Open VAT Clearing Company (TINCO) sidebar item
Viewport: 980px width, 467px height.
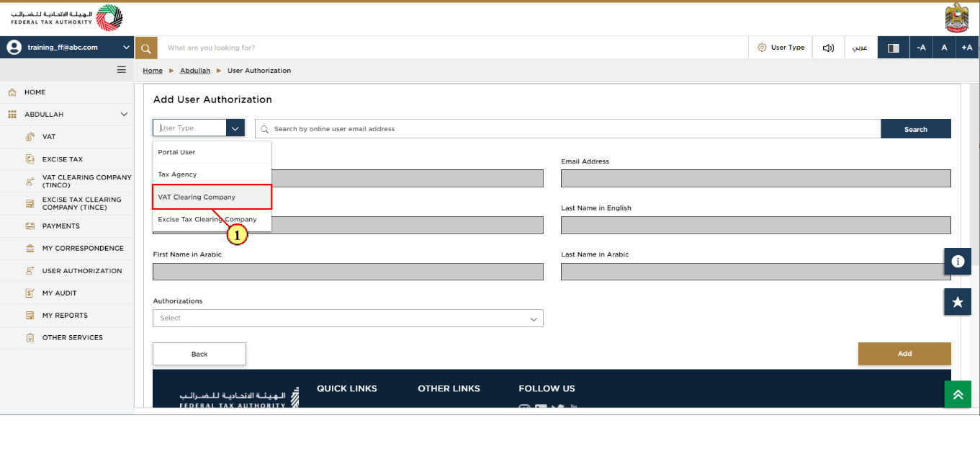coord(67,182)
